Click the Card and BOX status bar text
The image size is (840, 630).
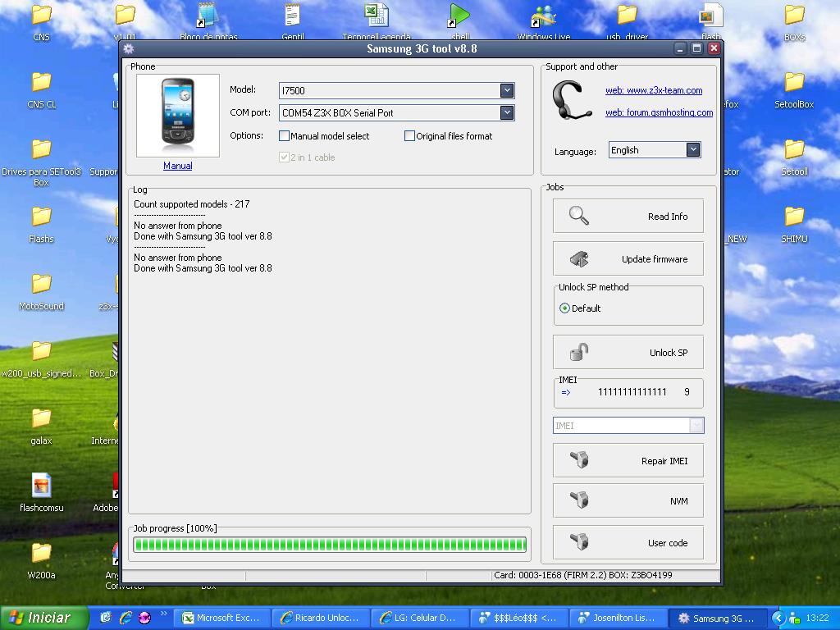point(583,575)
